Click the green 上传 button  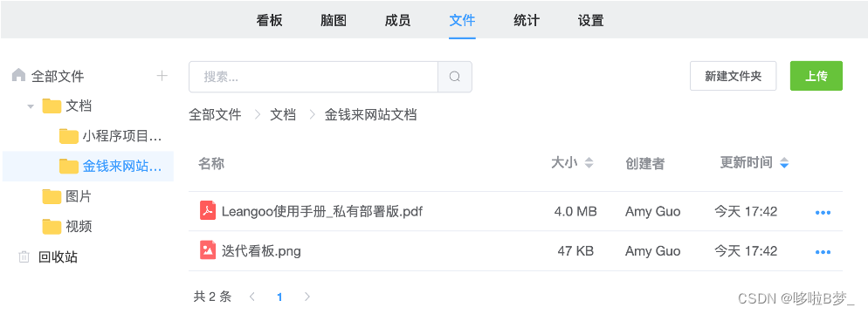click(816, 76)
